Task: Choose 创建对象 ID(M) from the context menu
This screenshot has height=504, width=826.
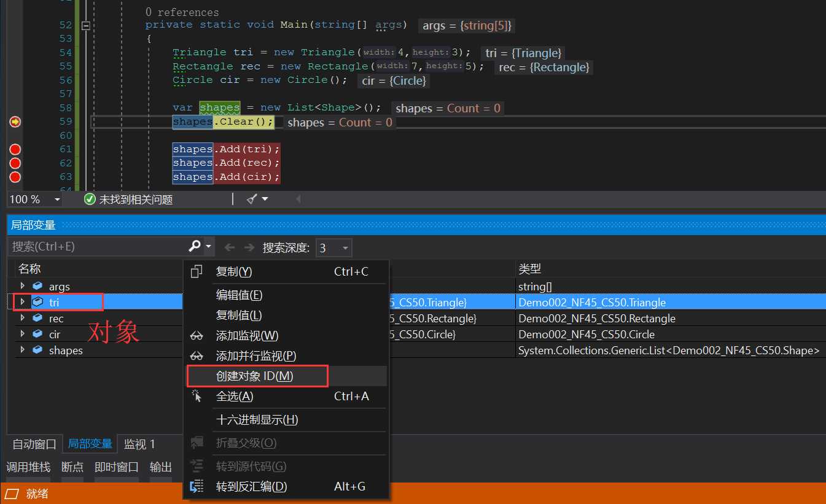Action: [x=286, y=376]
